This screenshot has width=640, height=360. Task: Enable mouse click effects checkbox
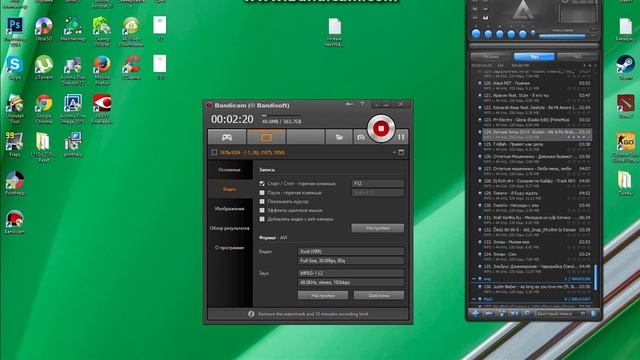tap(262, 210)
